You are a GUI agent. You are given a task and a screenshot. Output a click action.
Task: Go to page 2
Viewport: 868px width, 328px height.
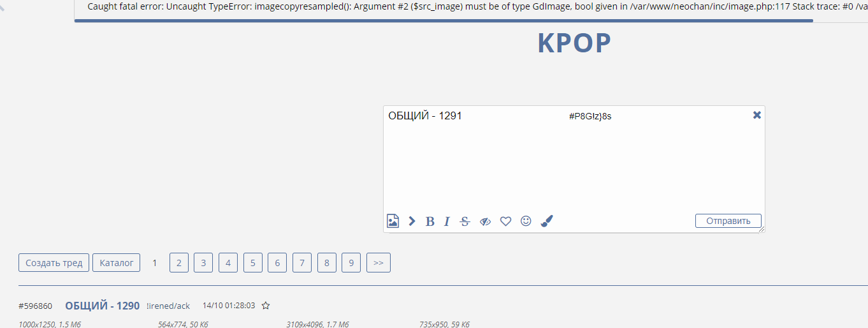[179, 263]
